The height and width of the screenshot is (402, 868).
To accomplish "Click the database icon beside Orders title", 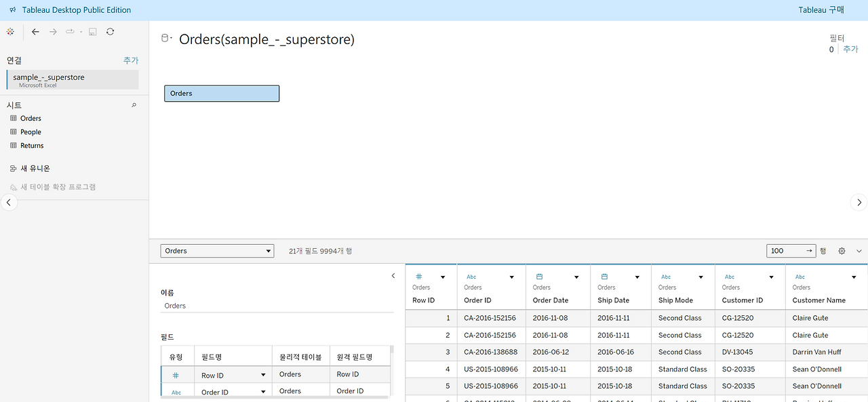I will [x=165, y=39].
